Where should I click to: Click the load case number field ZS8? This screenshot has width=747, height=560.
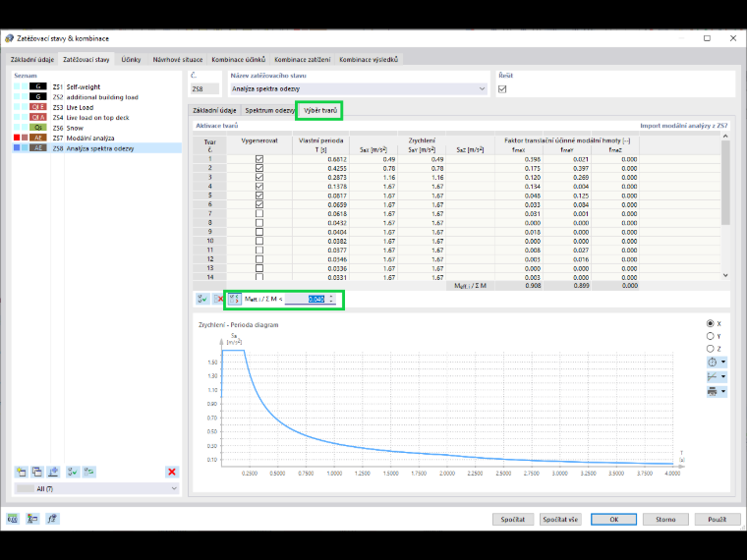click(x=204, y=89)
